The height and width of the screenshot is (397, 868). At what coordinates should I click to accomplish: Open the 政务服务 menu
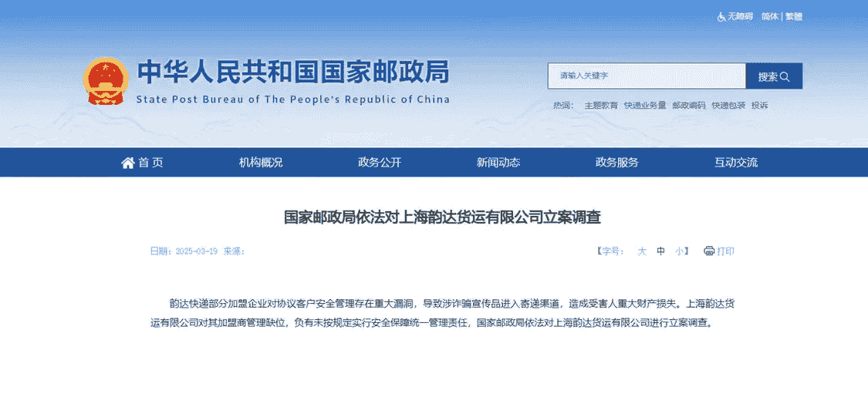tap(617, 163)
